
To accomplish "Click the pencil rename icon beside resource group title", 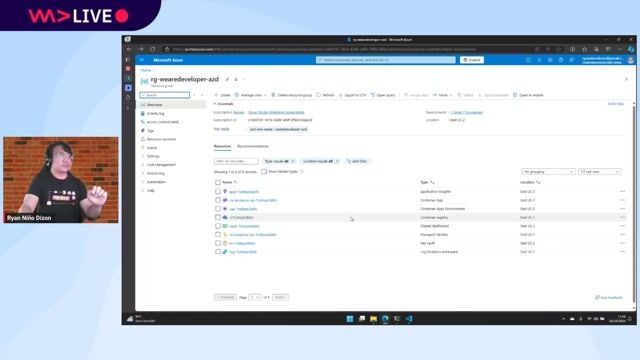I will tap(227, 79).
